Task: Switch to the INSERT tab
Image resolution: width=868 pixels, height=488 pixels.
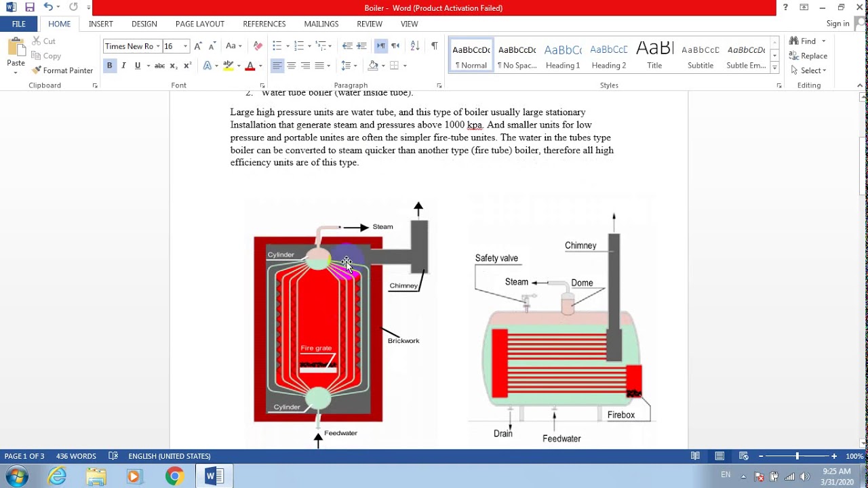Action: tap(101, 24)
